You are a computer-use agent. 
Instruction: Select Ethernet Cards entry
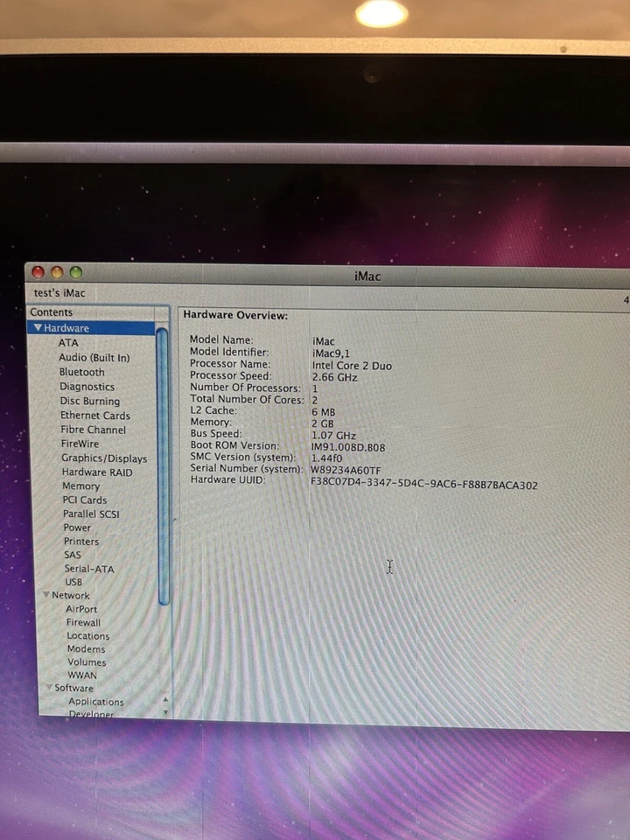95,415
